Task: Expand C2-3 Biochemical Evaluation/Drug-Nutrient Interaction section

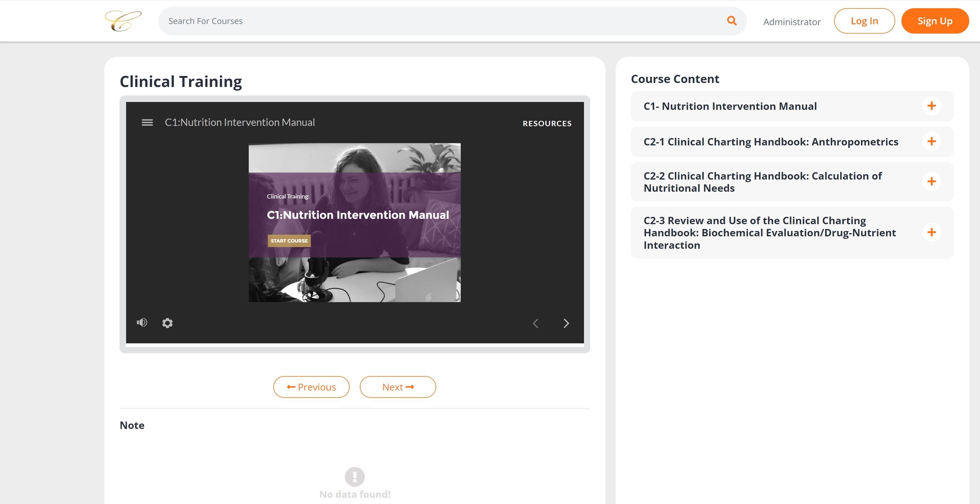Action: coord(932,232)
